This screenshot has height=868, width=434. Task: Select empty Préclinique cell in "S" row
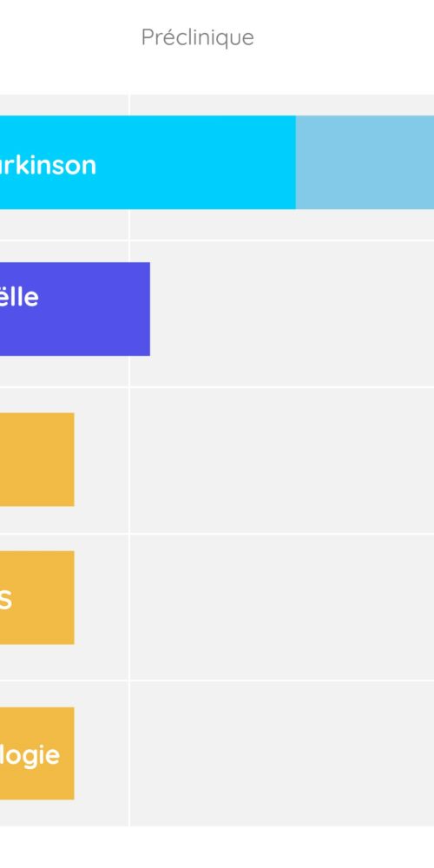click(x=282, y=607)
